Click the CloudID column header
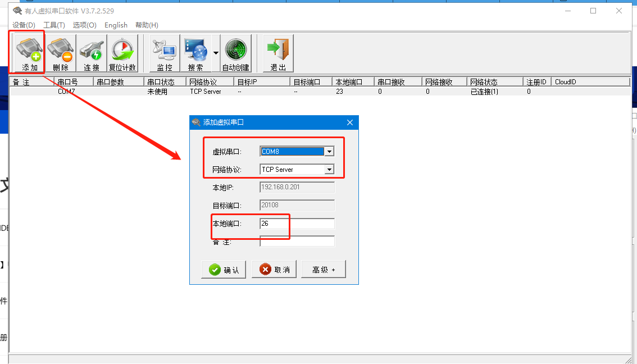Viewport: 637px width, 364px height. point(591,82)
